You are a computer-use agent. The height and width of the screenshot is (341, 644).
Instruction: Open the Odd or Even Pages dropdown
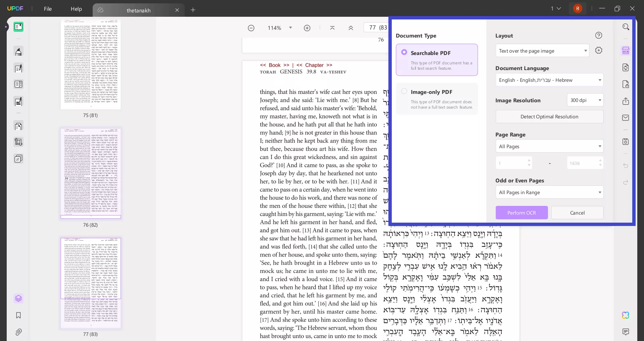tap(549, 192)
